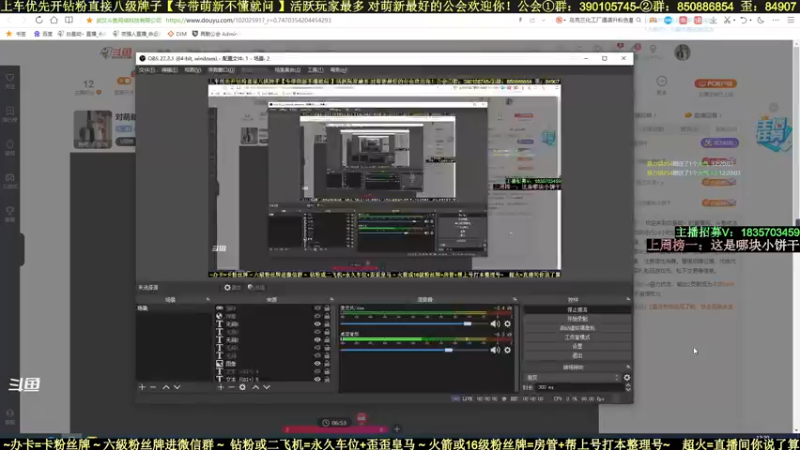Open reader mode icon beside the home icon
800x450 pixels.
pyautogui.click(x=69, y=20)
